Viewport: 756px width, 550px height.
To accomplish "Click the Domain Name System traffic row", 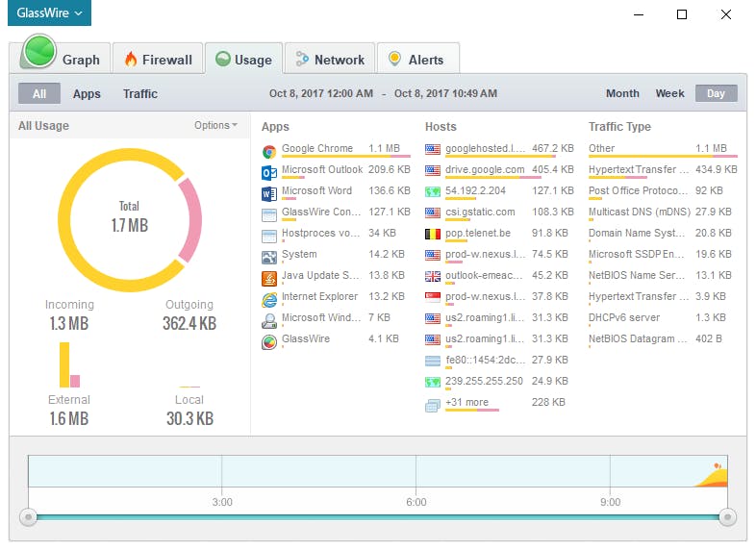I will click(663, 234).
